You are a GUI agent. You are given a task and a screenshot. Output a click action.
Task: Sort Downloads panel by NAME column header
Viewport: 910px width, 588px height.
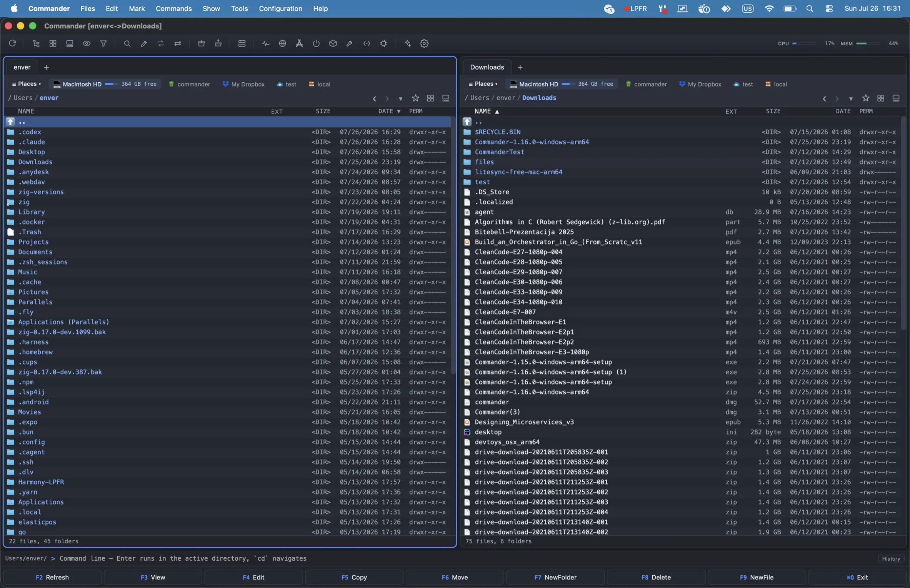(487, 111)
